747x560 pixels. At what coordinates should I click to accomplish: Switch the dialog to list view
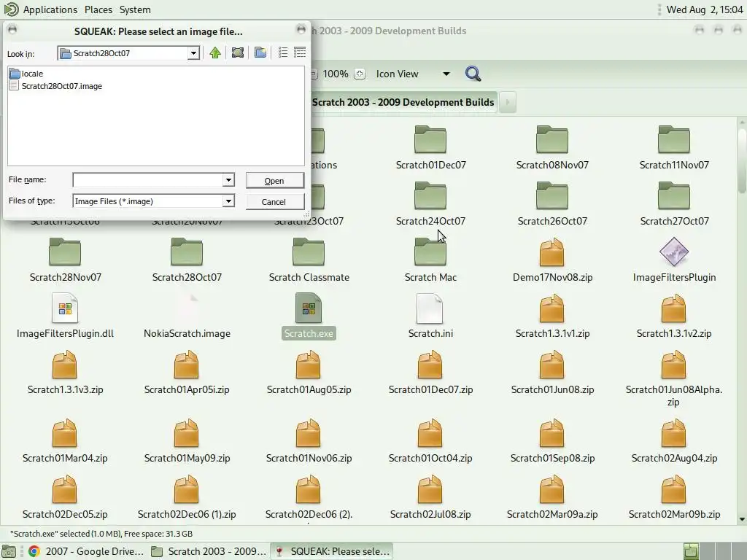pyautogui.click(x=283, y=52)
